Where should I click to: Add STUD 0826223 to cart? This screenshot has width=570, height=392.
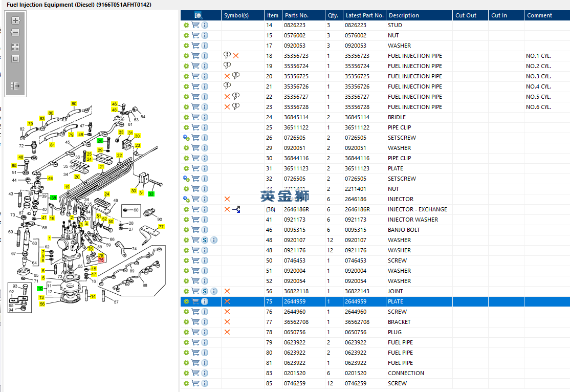pyautogui.click(x=195, y=25)
